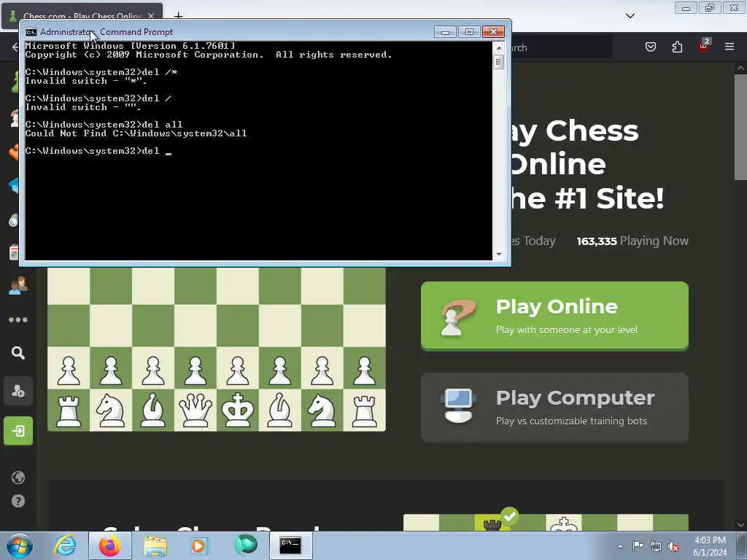Click the 'del all' command line in prompt
Screen dimensions: 747x560
104,124
